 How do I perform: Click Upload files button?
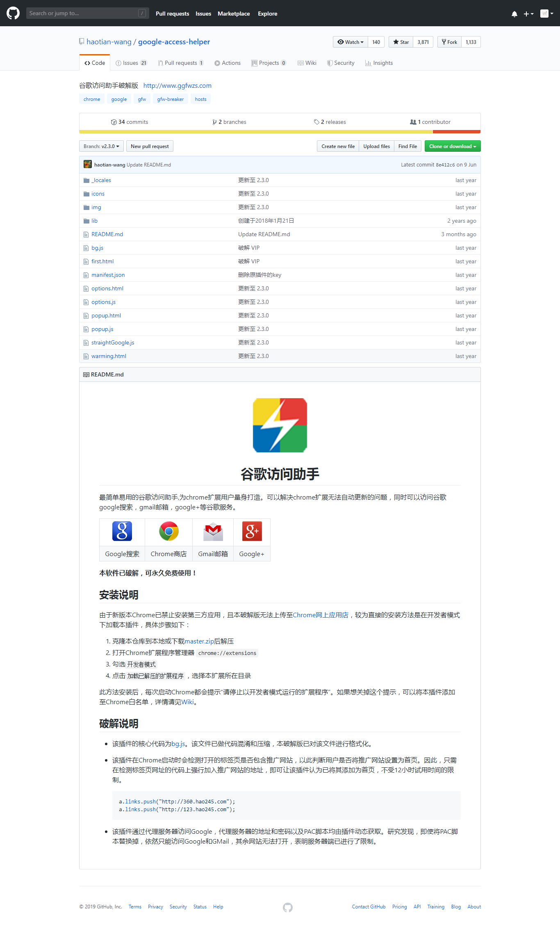click(376, 146)
